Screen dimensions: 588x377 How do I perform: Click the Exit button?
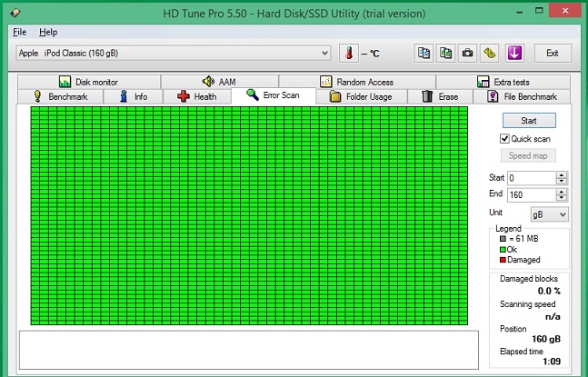point(552,53)
